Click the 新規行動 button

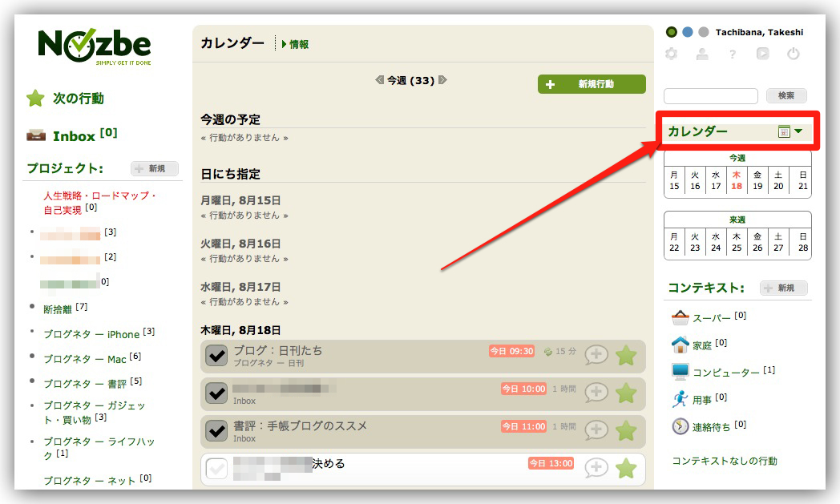tap(592, 84)
